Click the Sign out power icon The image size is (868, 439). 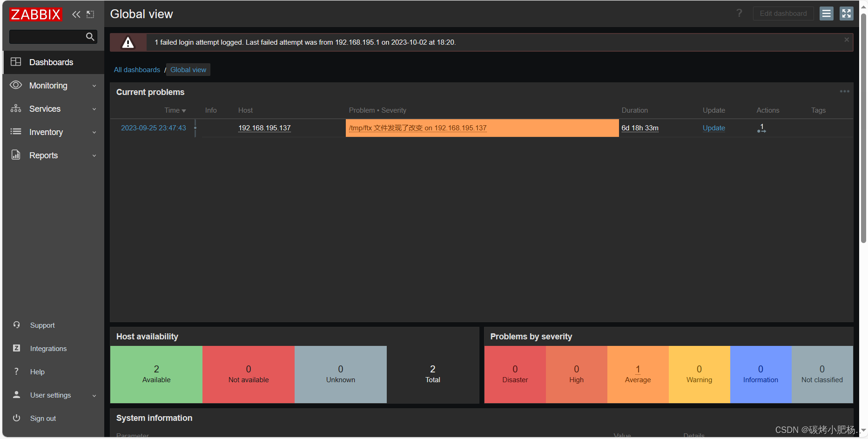pyautogui.click(x=16, y=418)
